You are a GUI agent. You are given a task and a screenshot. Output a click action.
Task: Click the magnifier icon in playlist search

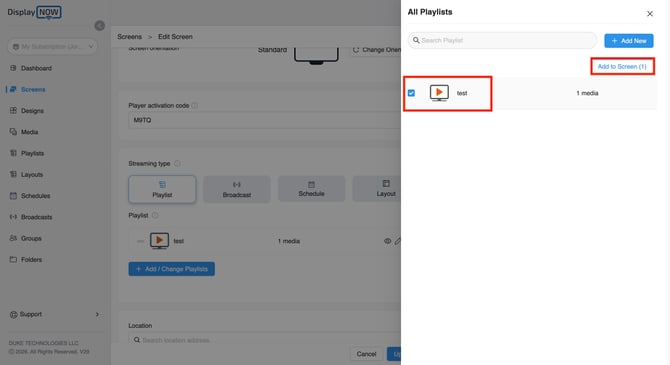tap(416, 40)
